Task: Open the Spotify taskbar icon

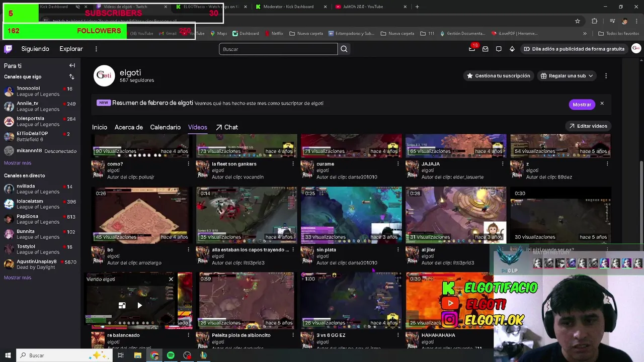Action: (171, 355)
